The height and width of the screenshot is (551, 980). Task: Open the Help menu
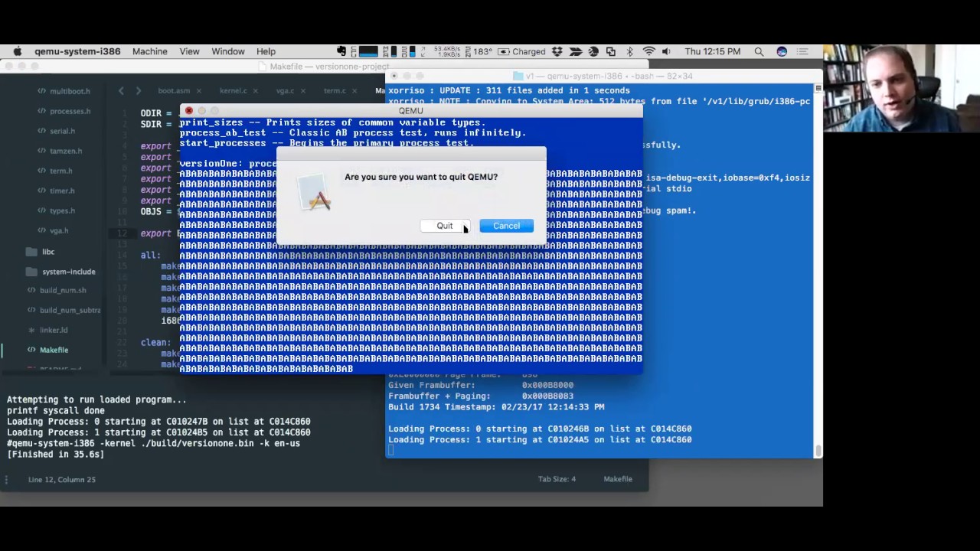(x=266, y=51)
